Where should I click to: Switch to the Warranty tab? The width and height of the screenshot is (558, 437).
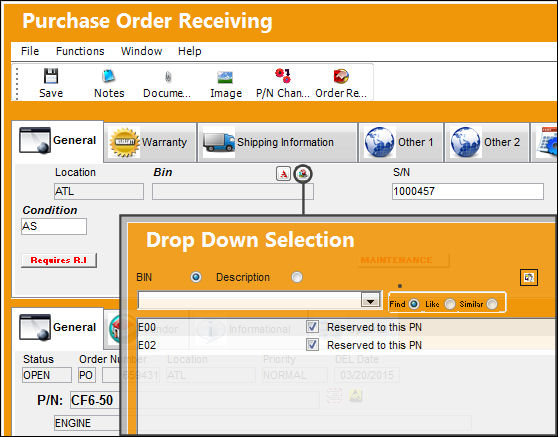point(150,142)
